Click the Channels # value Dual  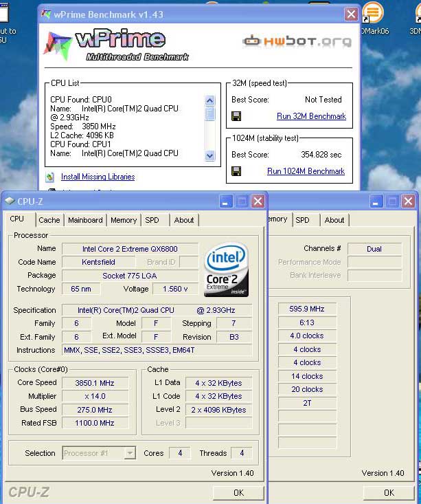pyautogui.click(x=374, y=249)
